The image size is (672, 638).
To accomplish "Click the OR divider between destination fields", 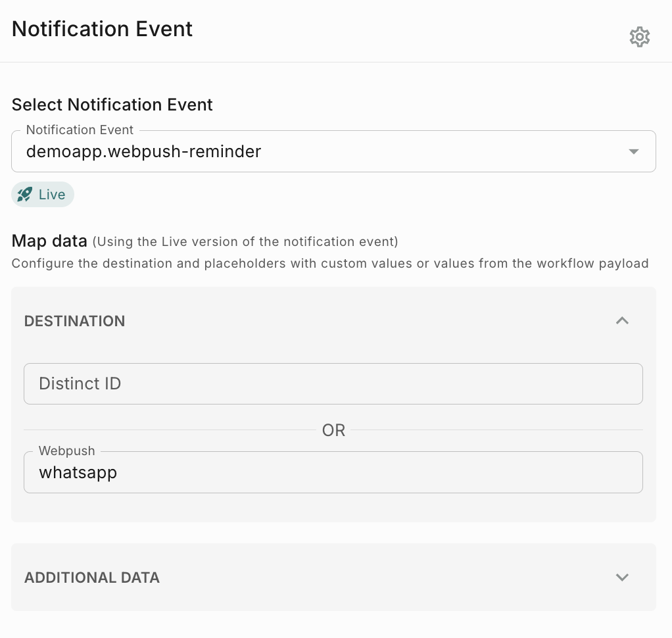I will [333, 430].
